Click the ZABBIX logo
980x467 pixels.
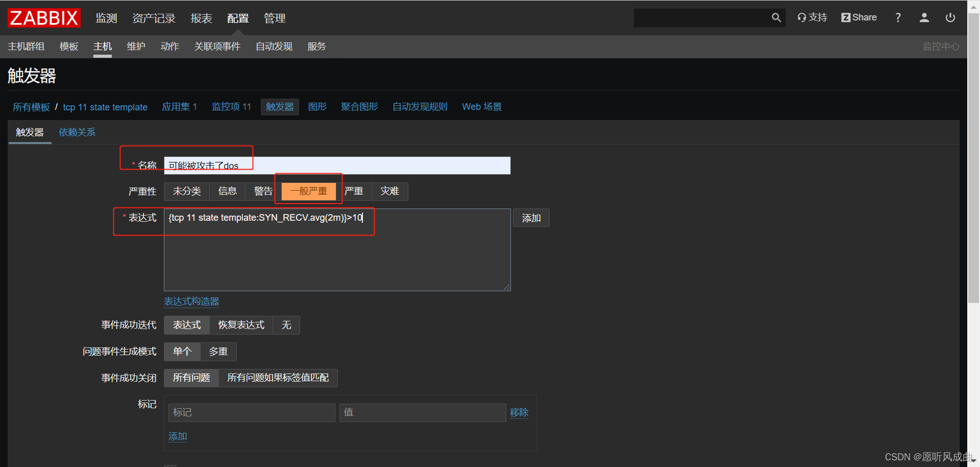pos(44,18)
